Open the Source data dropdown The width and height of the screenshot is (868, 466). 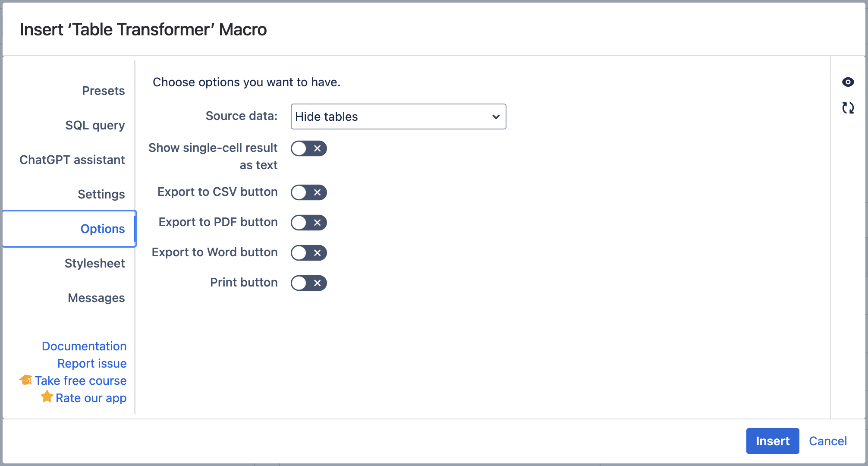[x=398, y=116]
